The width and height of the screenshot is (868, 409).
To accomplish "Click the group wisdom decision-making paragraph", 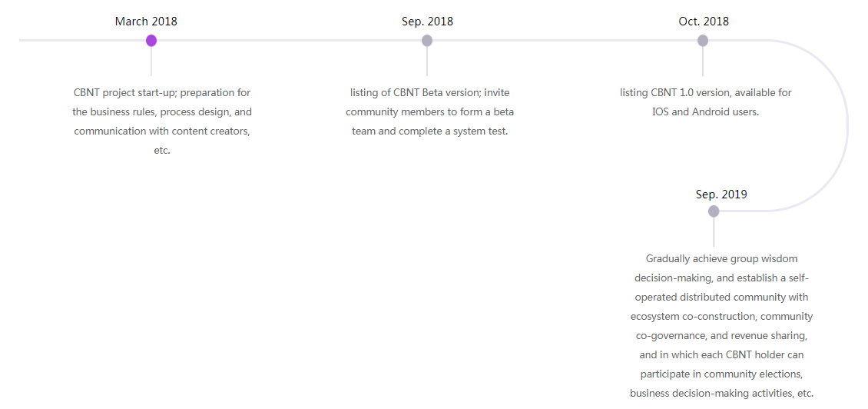I will (x=721, y=326).
